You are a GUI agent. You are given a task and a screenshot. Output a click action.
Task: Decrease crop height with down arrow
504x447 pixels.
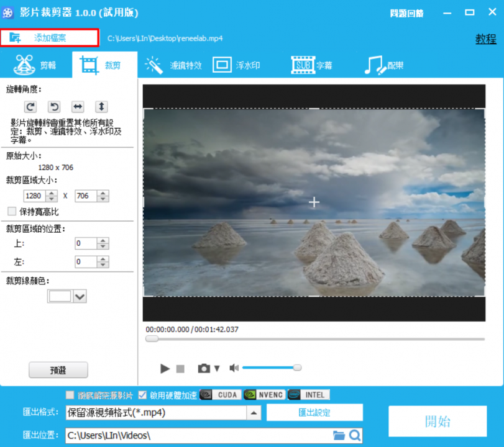103,199
